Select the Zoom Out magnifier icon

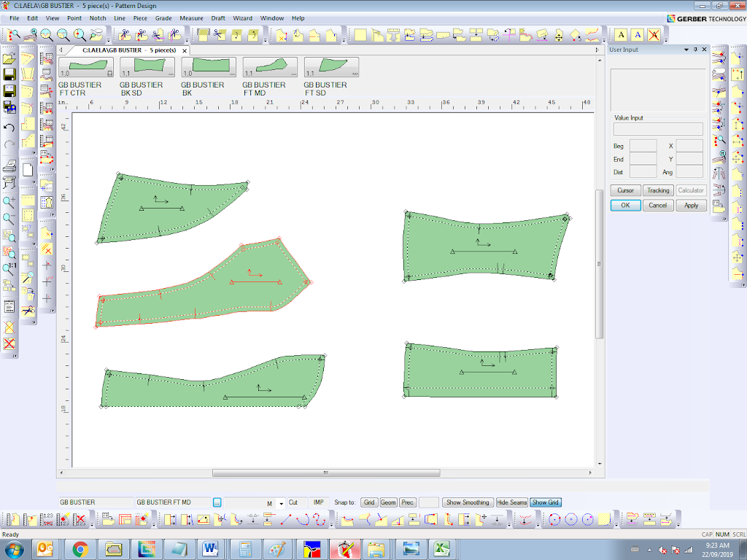coord(9,219)
